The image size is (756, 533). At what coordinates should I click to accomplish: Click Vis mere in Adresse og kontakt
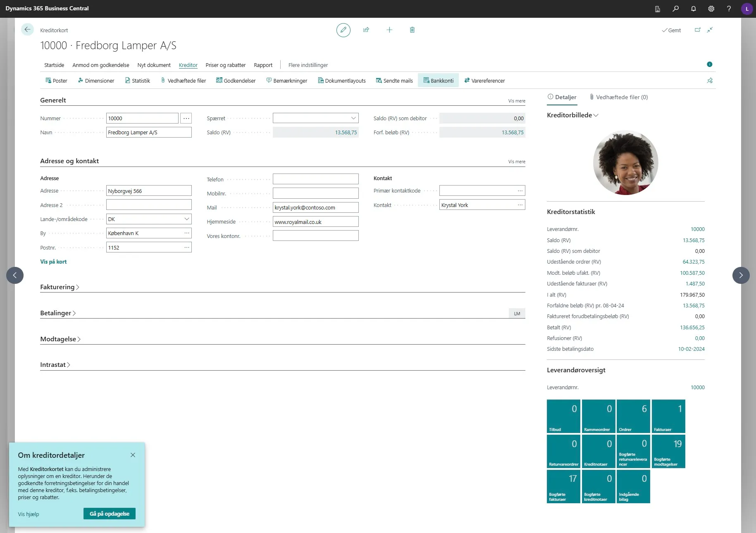(517, 162)
